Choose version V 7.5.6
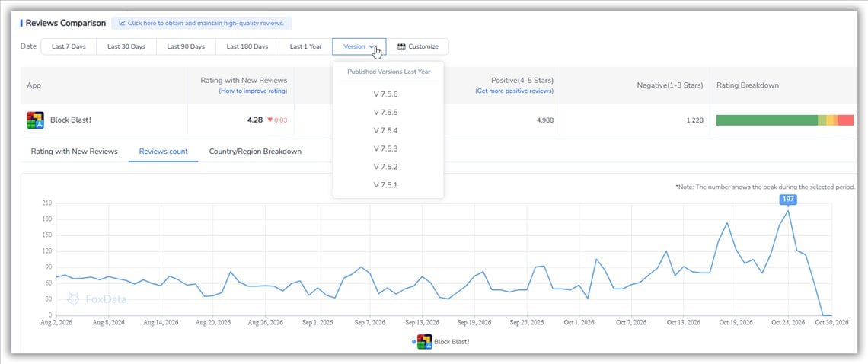 385,94
